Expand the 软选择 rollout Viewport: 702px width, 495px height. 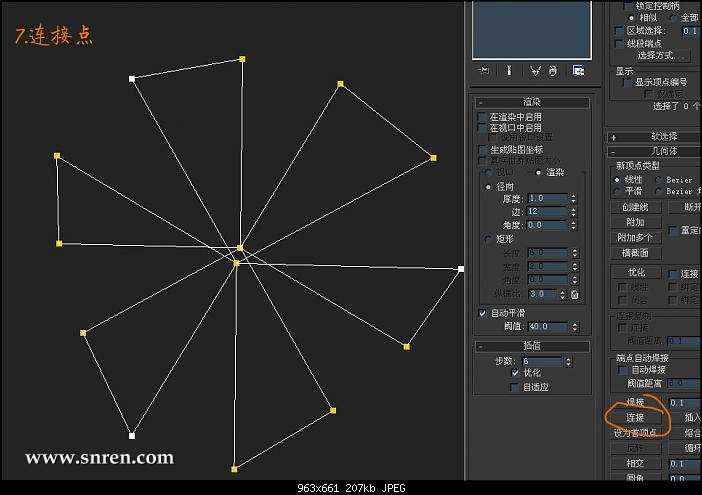click(x=654, y=137)
